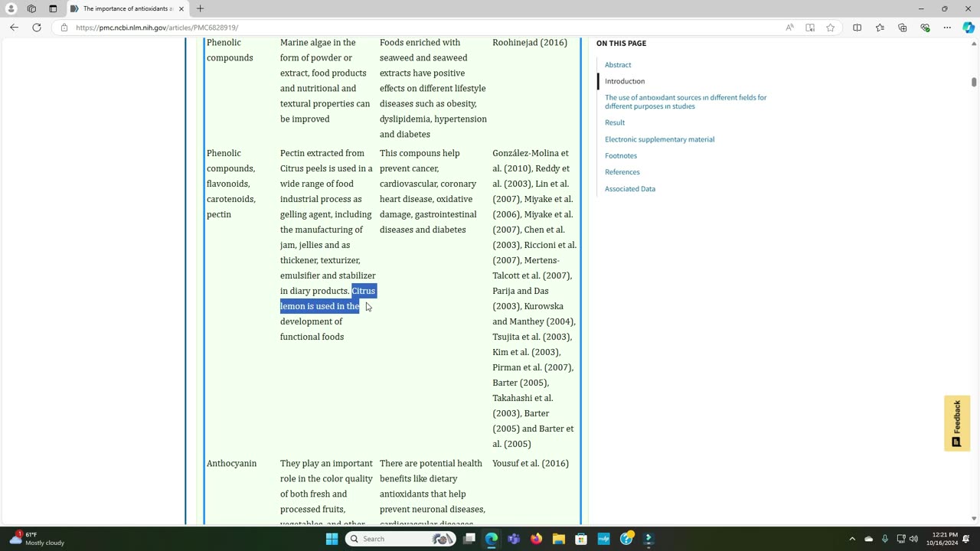Click the 'Roohinejad (2016)' reference cell
This screenshot has width=980, height=551.
[x=530, y=43]
